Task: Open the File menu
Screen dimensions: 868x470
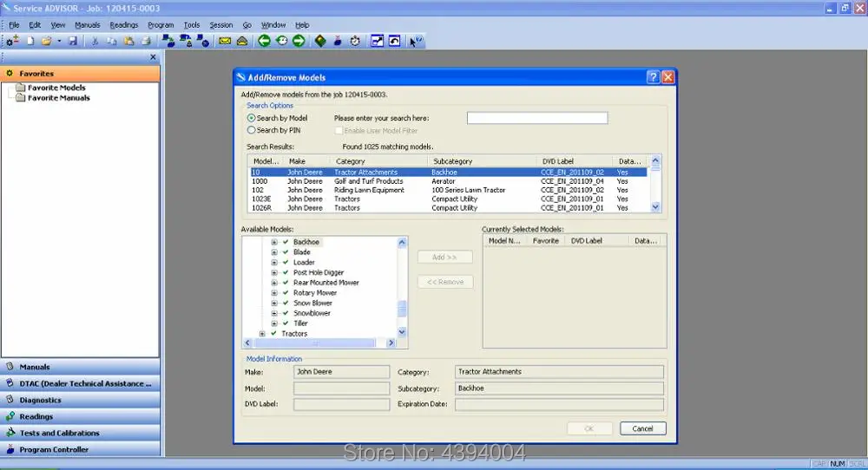Action: pyautogui.click(x=14, y=25)
